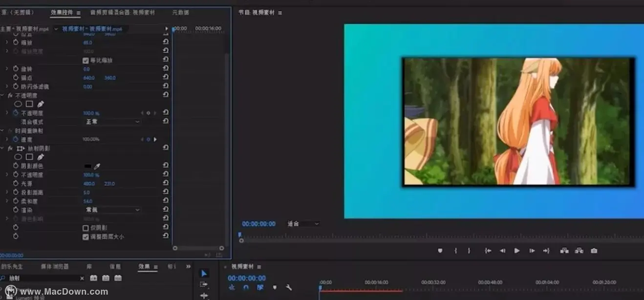
Task: Toggle animation stopwatch for 旋转
Action: tap(15, 69)
